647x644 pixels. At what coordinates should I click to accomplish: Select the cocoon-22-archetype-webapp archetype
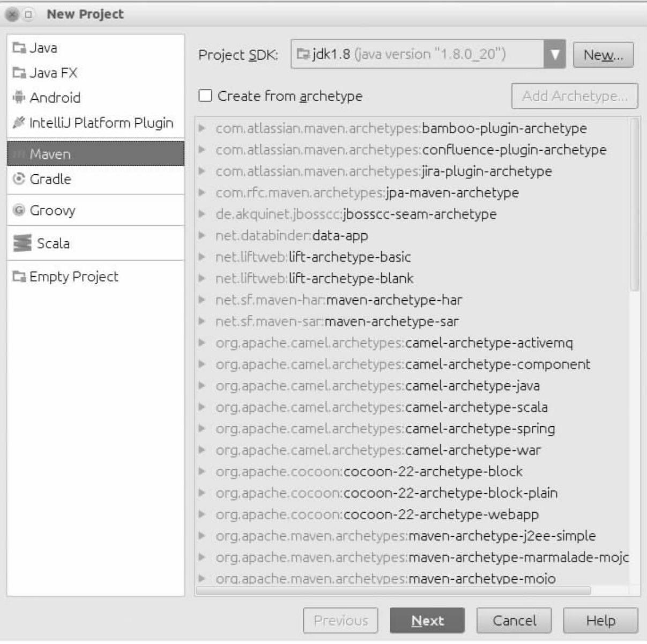coord(441,514)
